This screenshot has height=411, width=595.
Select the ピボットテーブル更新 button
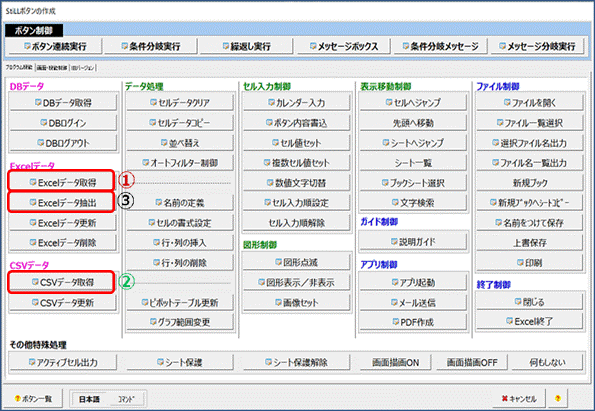(x=179, y=303)
